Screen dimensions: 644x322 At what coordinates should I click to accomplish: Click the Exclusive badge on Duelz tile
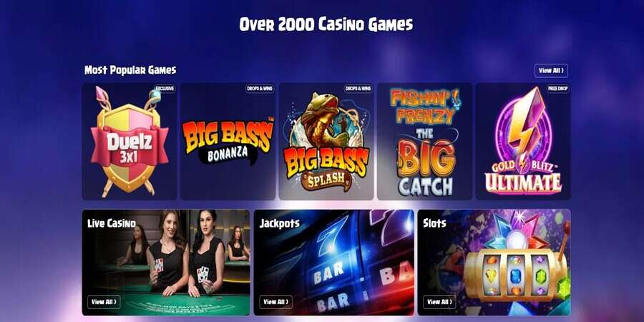click(165, 88)
